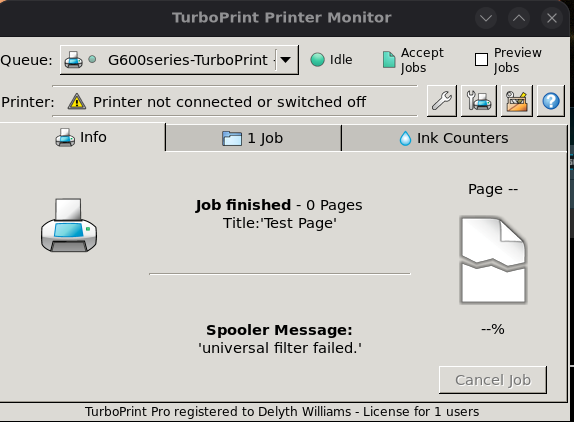The width and height of the screenshot is (574, 422).
Task: Click the large printer illustration
Action: 69,225
